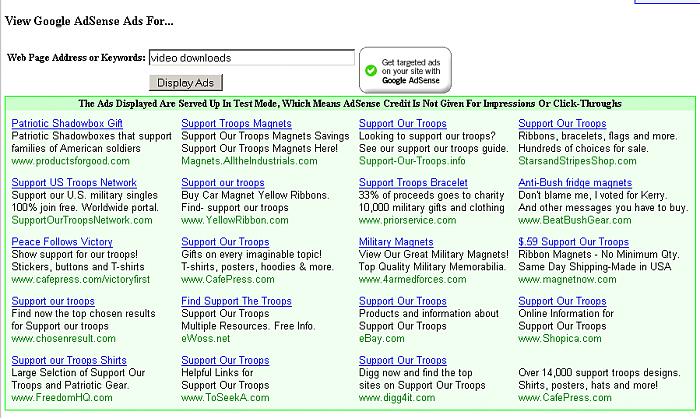Open Support Our Troops link above StarsandStripesShop.com
Image resolution: width=700 pixels, height=419 pixels.
[562, 123]
